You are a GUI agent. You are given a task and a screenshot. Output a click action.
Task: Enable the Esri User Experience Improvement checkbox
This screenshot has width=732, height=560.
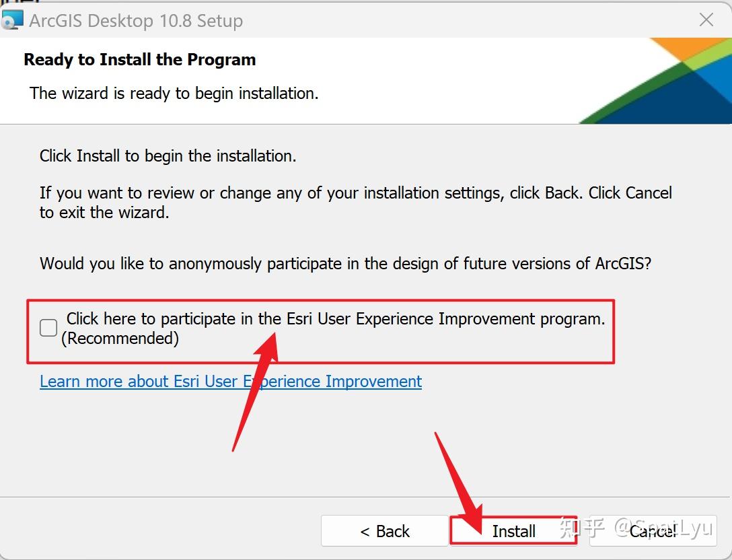(48, 328)
